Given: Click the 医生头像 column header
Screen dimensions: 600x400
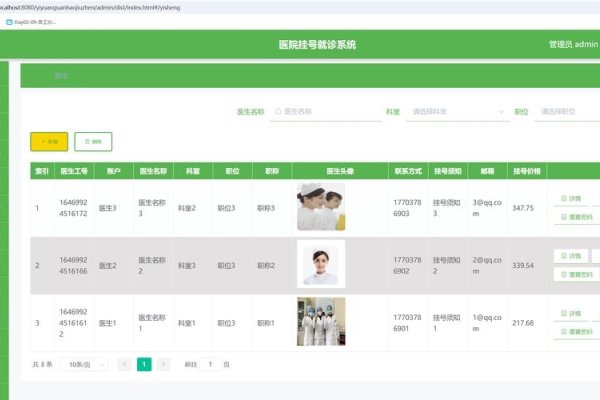Looking at the screenshot, I should (340, 171).
